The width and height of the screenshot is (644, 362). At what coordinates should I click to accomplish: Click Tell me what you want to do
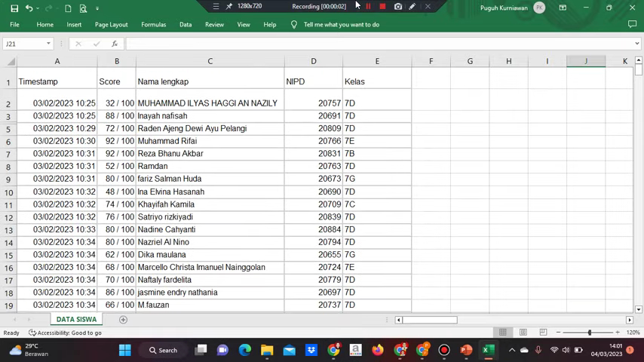[x=342, y=25]
